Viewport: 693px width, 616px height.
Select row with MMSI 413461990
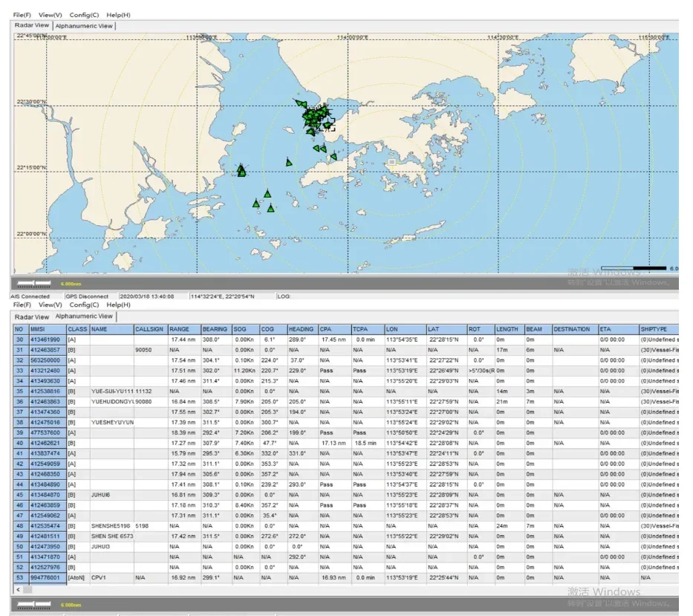tap(346, 340)
